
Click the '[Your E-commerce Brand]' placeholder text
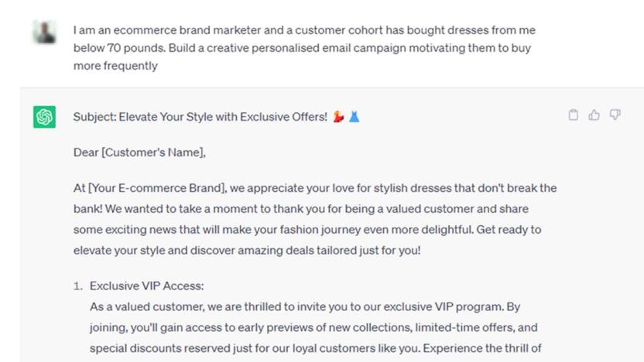[157, 188]
